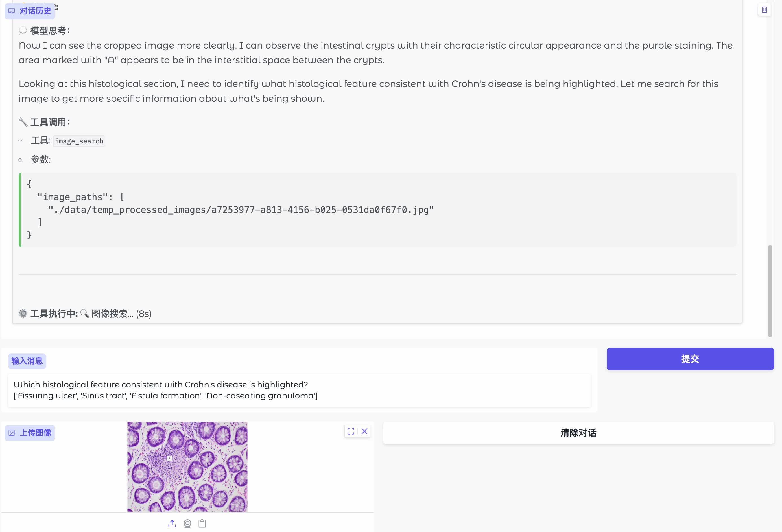Click the image_search tool name tag

tap(79, 141)
